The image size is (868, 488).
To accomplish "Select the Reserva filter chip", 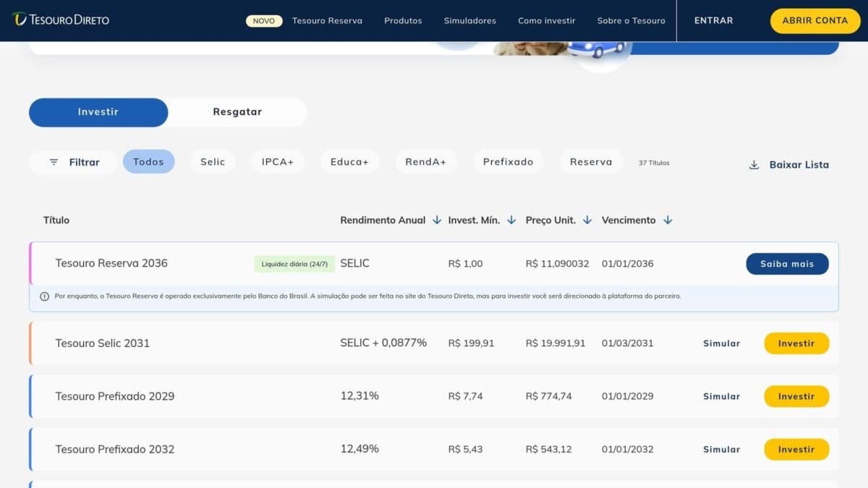I will pyautogui.click(x=591, y=162).
